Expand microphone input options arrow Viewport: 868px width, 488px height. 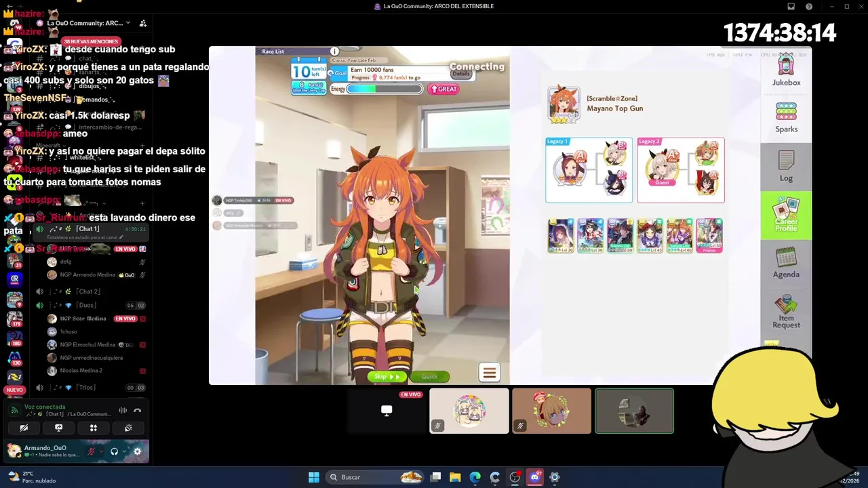(x=102, y=451)
